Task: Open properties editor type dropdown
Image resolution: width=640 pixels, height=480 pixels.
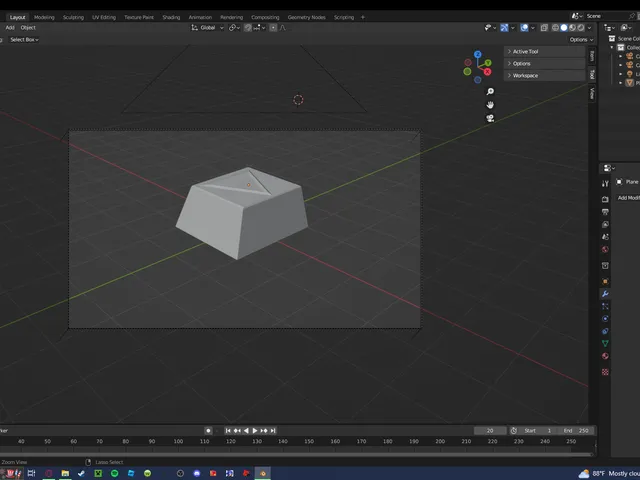Action: tap(609, 168)
